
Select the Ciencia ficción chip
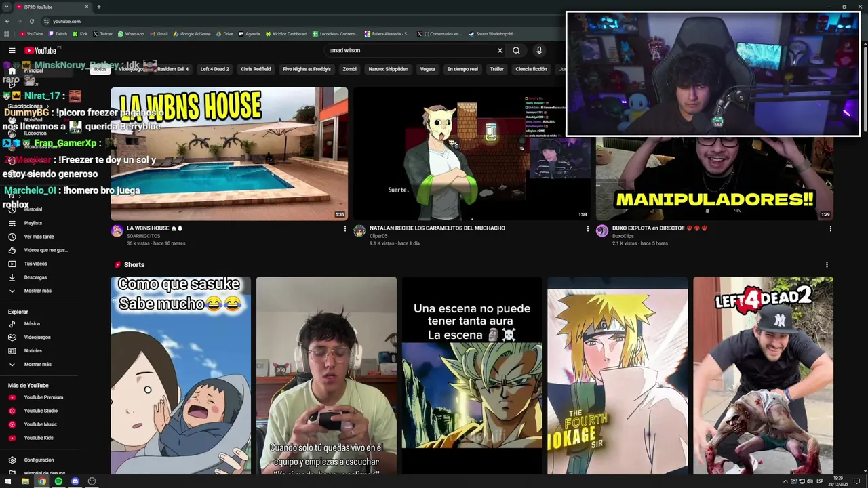531,69
